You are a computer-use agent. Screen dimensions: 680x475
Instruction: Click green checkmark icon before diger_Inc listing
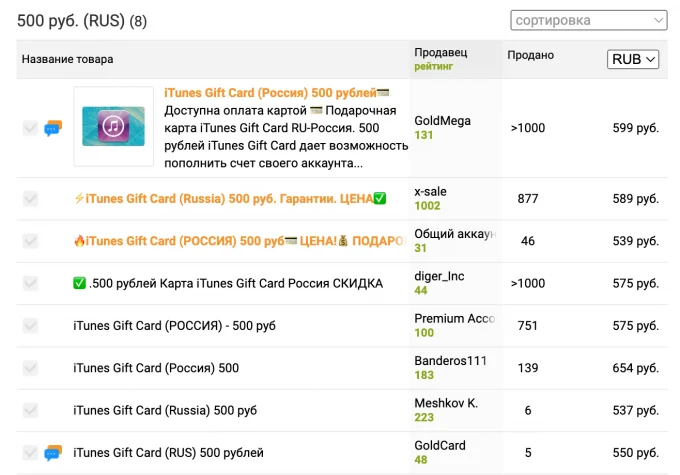79,283
